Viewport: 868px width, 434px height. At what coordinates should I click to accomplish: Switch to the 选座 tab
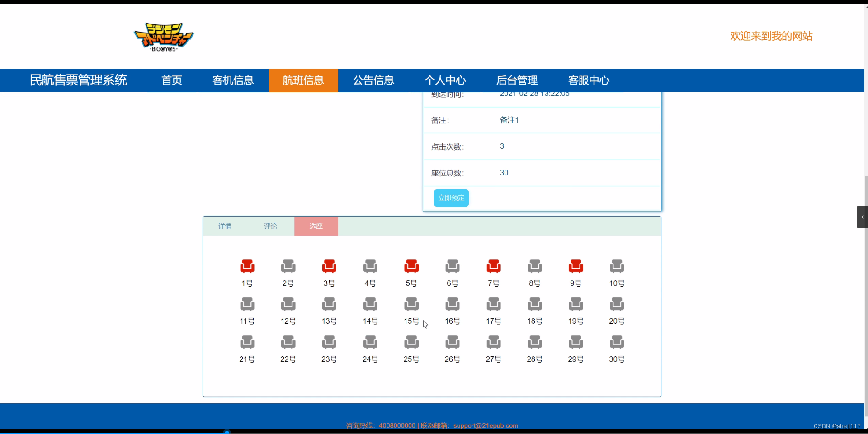(x=316, y=226)
